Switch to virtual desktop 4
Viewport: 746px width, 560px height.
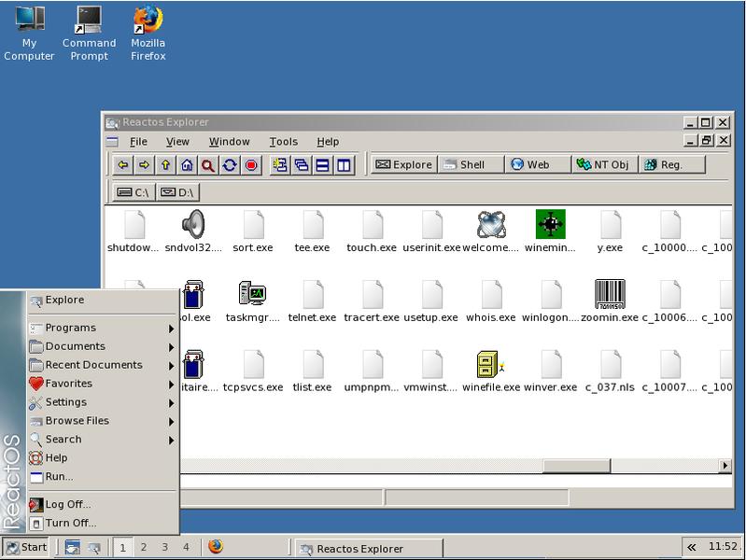(x=186, y=547)
